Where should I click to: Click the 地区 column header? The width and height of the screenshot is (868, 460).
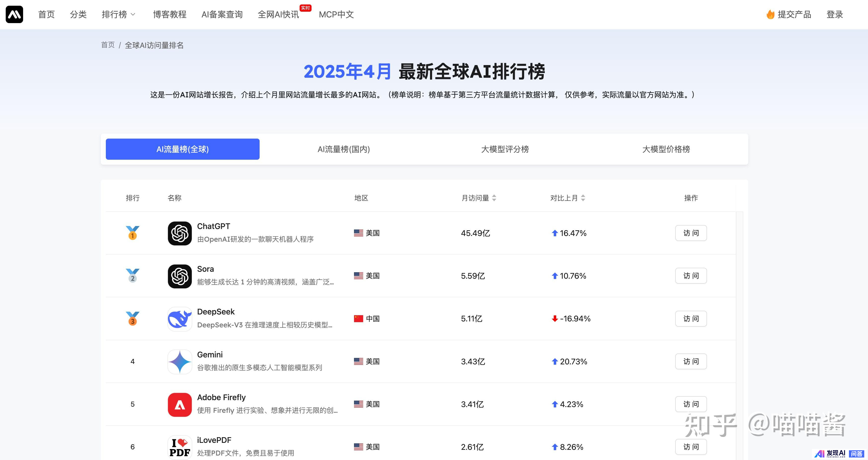point(361,198)
